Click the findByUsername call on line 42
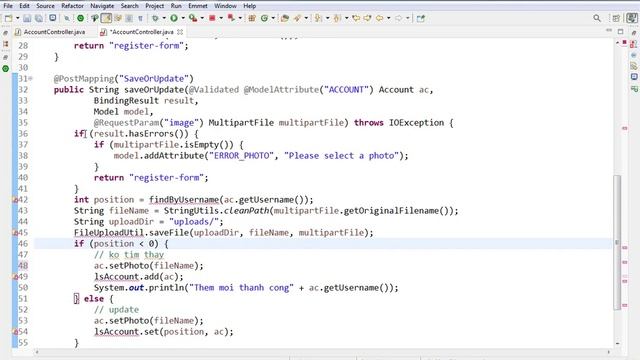 (184, 200)
